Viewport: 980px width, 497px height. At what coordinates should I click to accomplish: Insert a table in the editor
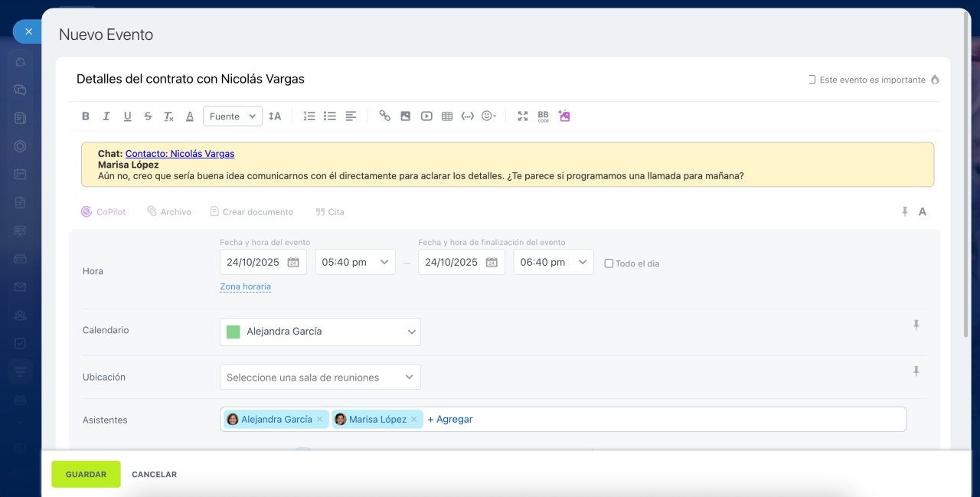click(x=447, y=116)
